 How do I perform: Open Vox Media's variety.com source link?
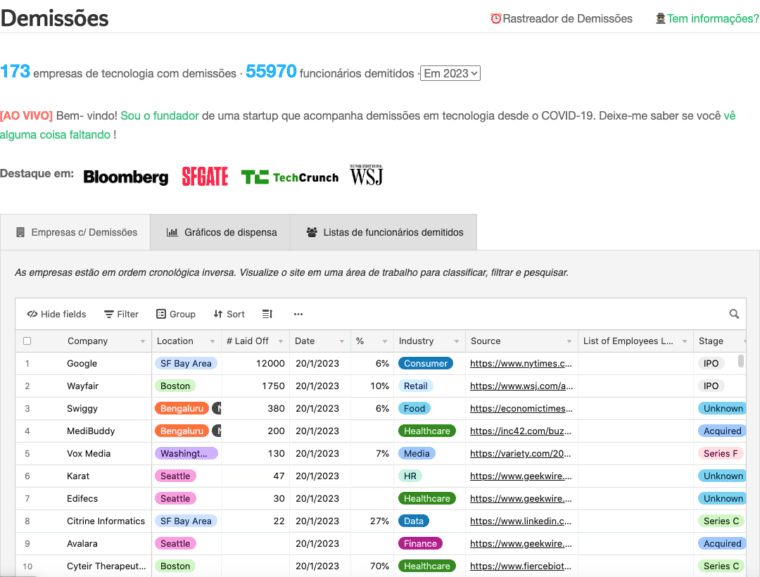coord(521,453)
